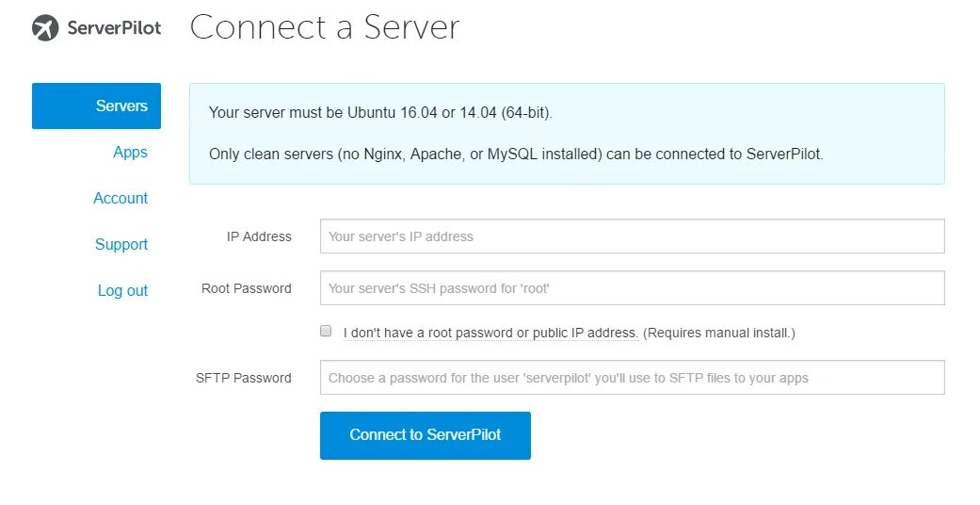Click into the Root Password field
Image resolution: width=980 pixels, height=505 pixels.
[x=632, y=288]
